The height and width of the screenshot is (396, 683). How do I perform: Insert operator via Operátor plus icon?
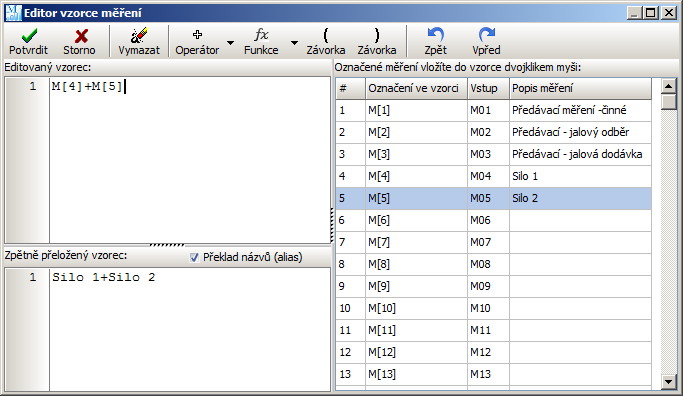[x=197, y=41]
